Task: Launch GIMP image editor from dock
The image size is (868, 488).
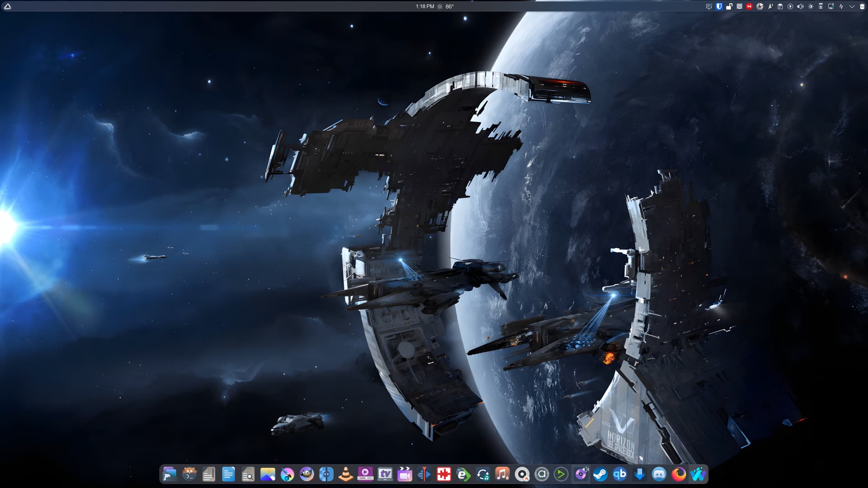Action: point(307,474)
